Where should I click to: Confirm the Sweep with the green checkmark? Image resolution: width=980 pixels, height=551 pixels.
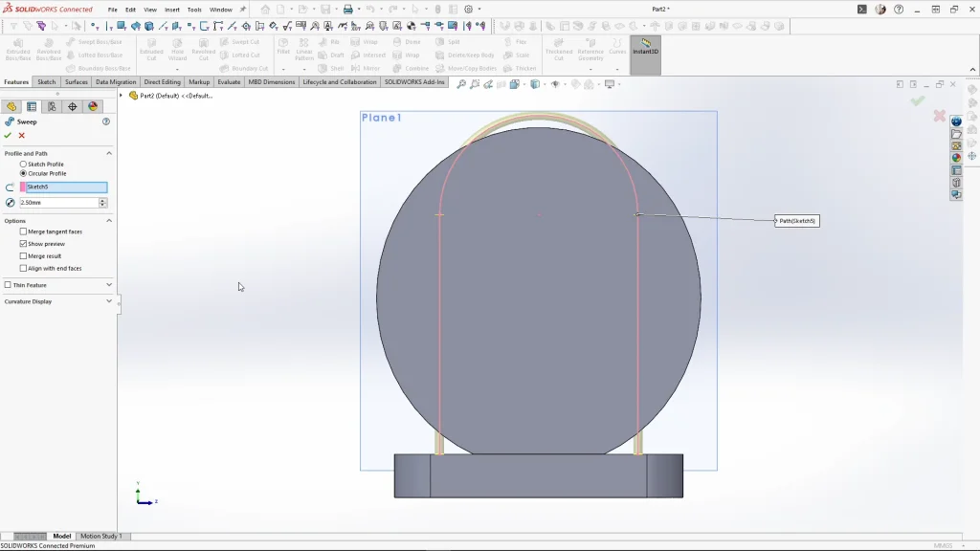tap(8, 136)
